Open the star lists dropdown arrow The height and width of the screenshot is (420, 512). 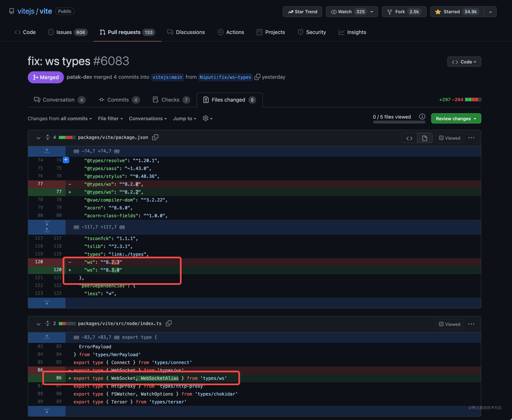490,12
